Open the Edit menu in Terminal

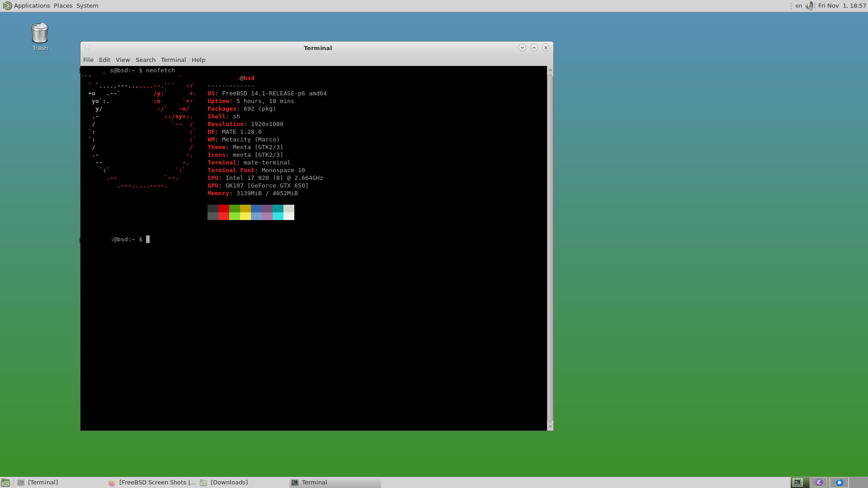tap(104, 60)
